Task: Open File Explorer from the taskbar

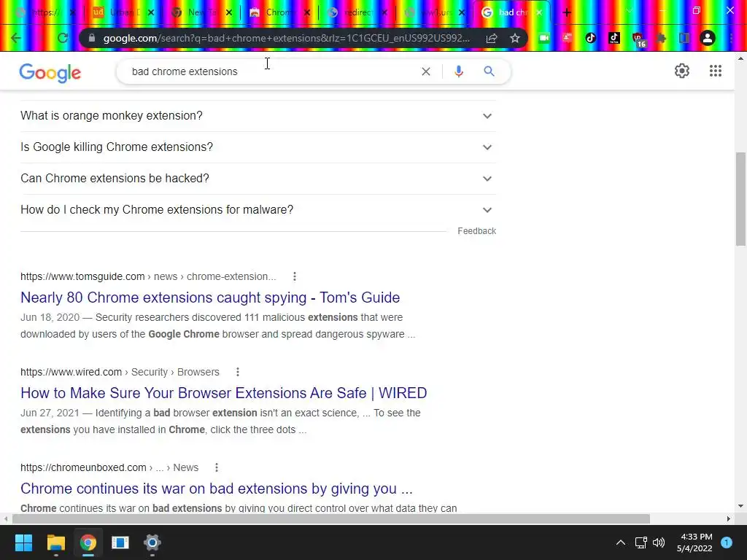Action: [55, 542]
